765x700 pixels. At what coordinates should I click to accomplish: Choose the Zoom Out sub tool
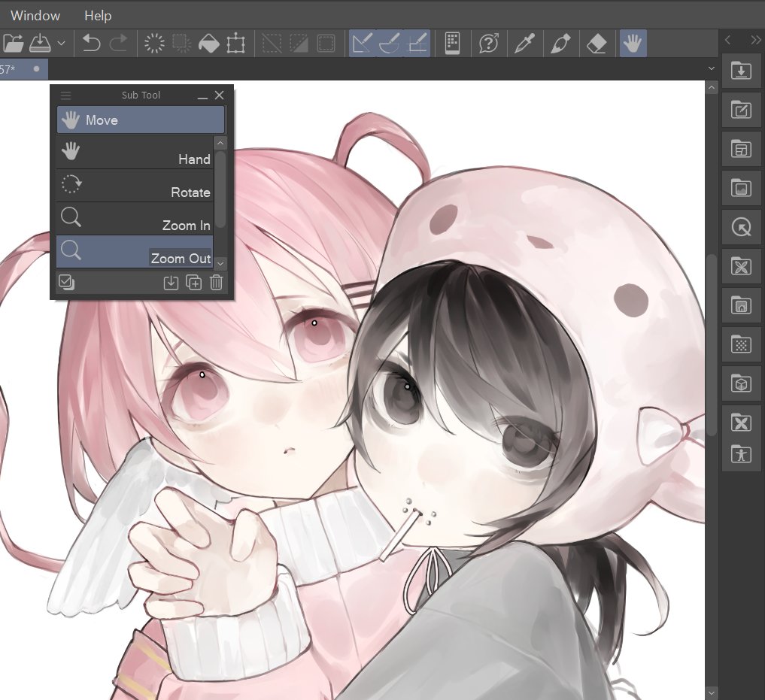(x=135, y=252)
